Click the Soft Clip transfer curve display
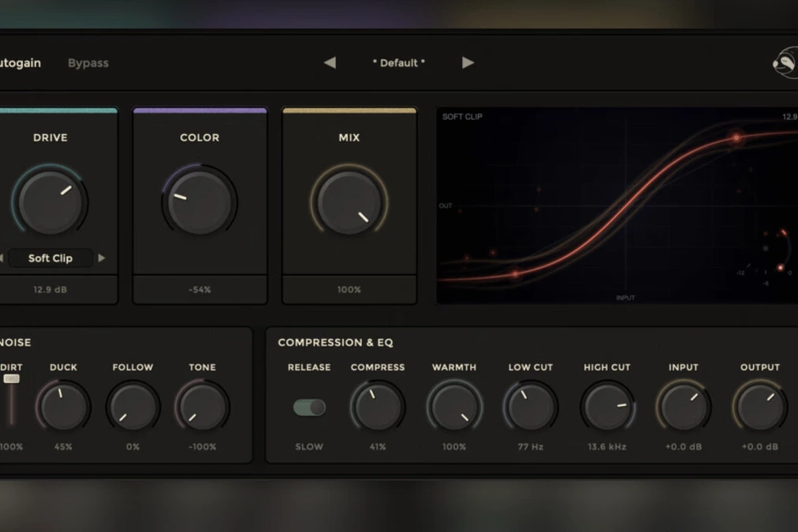 coord(617,206)
